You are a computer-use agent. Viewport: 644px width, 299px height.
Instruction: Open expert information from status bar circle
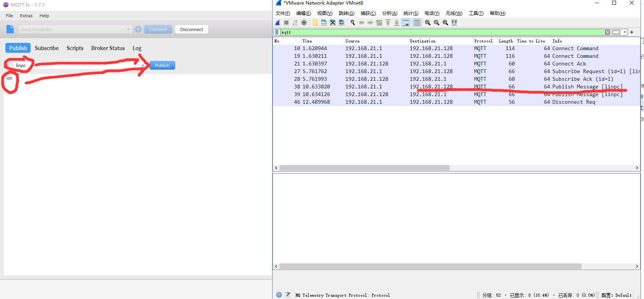click(279, 295)
